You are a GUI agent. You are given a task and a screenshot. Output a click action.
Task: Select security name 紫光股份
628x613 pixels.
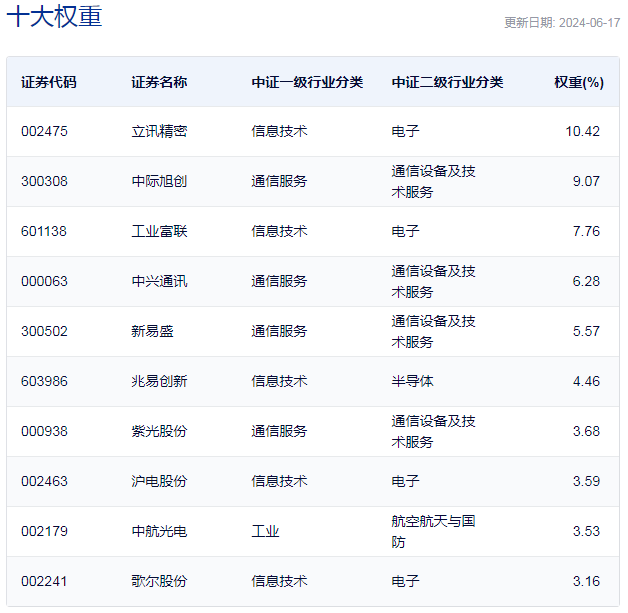coord(159,432)
